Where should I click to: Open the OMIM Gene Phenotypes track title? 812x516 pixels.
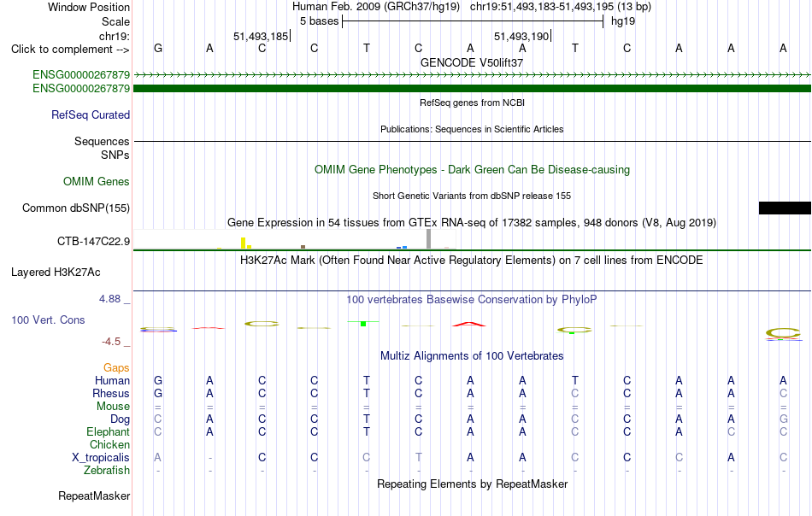click(472, 170)
